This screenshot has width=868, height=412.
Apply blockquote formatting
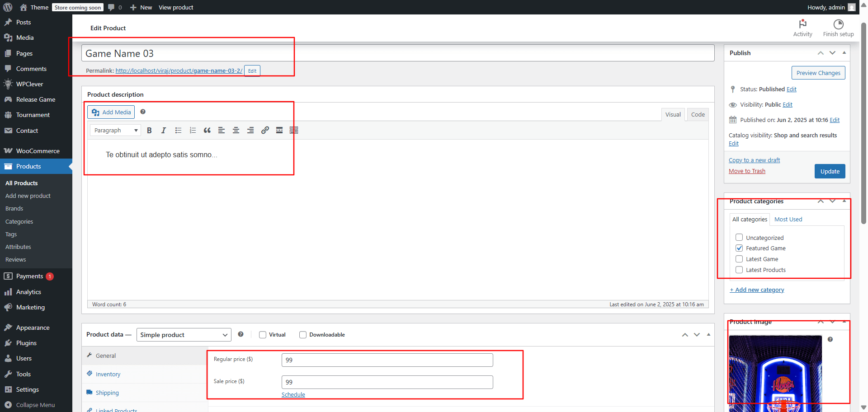[207, 130]
